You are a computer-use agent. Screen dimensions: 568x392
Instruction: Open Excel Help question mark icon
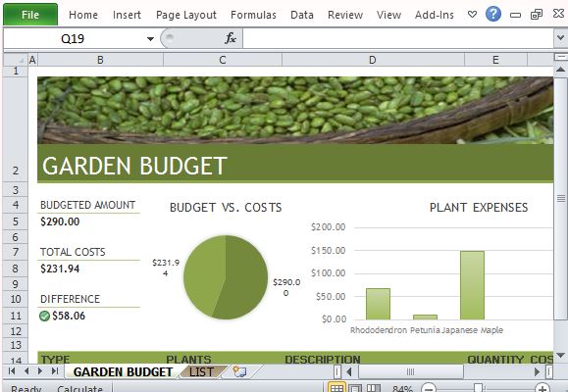(493, 14)
